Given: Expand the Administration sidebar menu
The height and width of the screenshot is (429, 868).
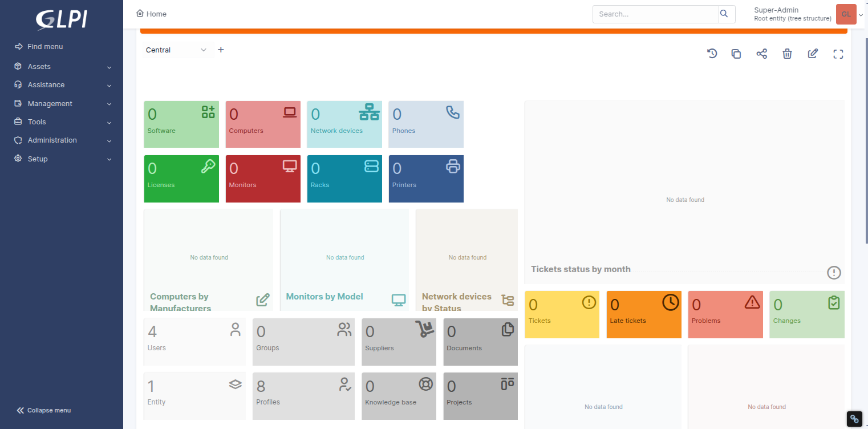Looking at the screenshot, I should [x=62, y=140].
